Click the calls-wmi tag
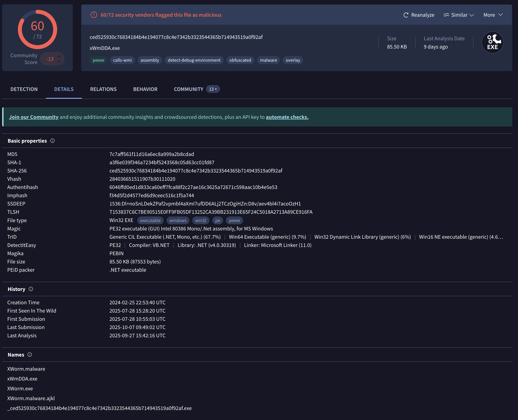518x420 pixels. pyautogui.click(x=122, y=60)
